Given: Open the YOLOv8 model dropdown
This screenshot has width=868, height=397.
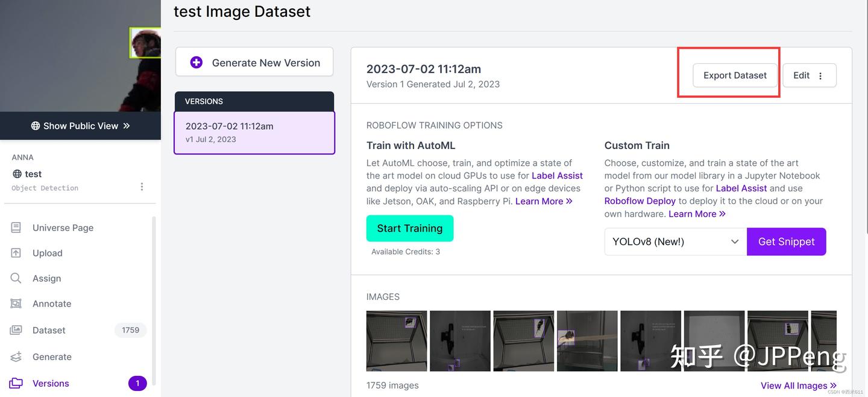Looking at the screenshot, I should [675, 241].
